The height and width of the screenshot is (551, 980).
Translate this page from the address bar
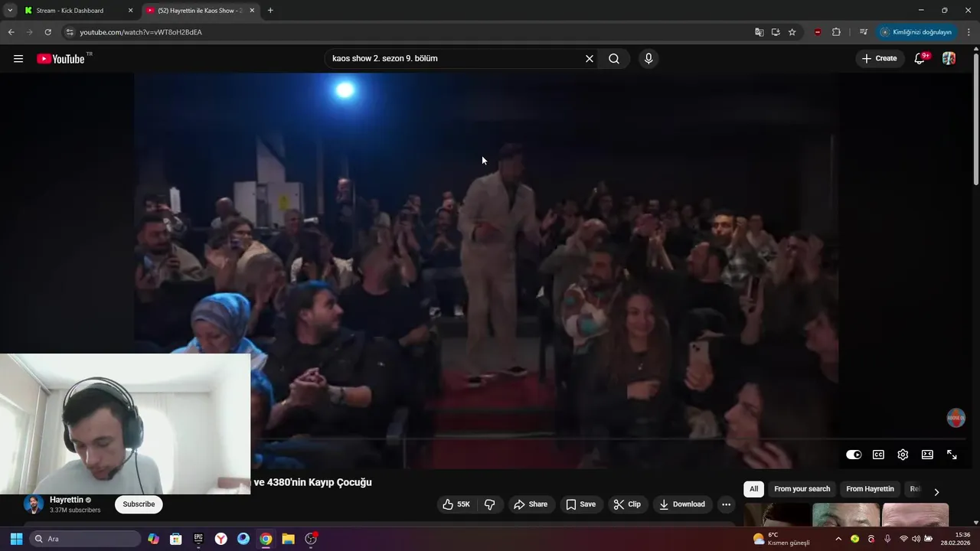[x=759, y=32]
